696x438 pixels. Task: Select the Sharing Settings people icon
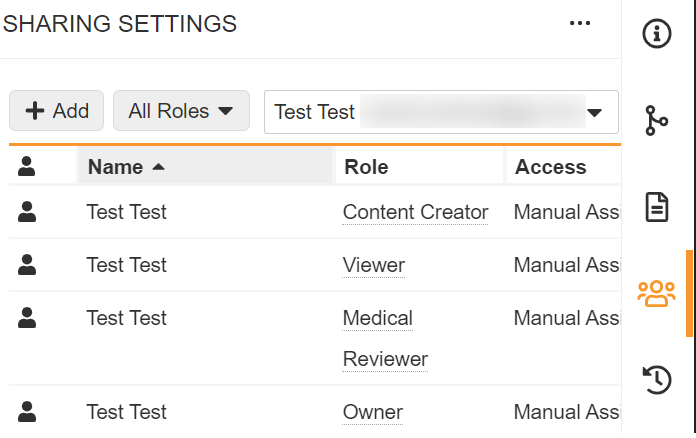tap(656, 294)
